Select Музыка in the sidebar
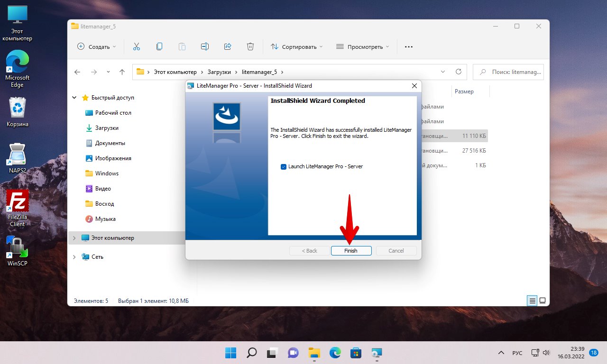 click(x=105, y=219)
